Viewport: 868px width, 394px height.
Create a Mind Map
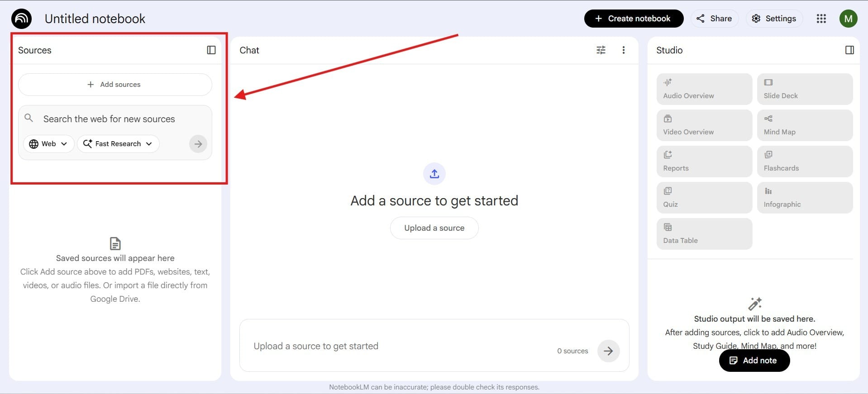point(805,125)
